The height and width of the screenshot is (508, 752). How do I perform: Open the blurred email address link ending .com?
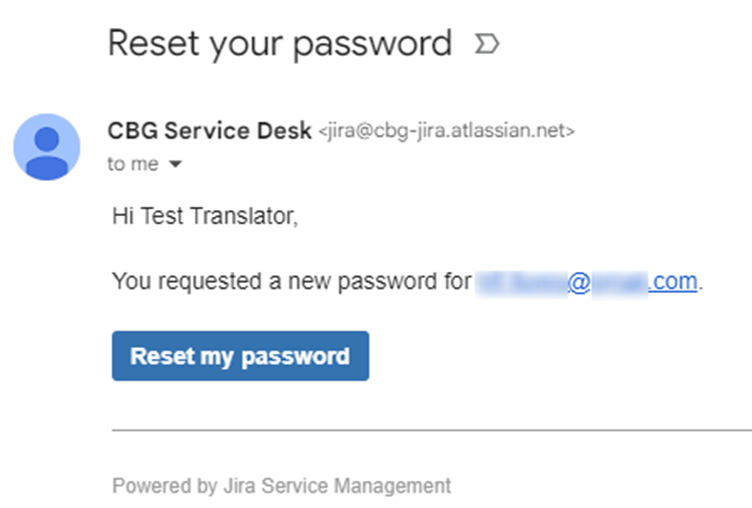[587, 282]
